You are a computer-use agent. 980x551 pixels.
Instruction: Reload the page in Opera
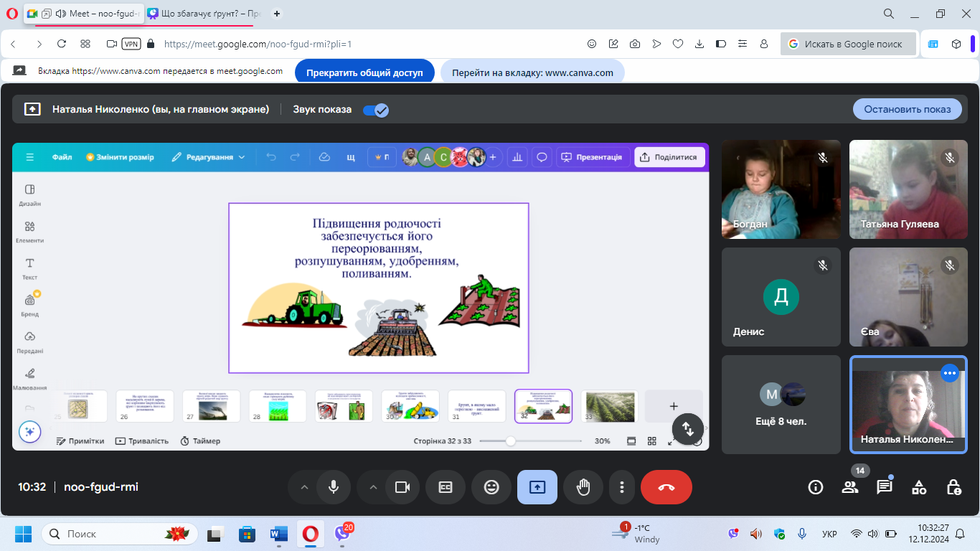(62, 44)
